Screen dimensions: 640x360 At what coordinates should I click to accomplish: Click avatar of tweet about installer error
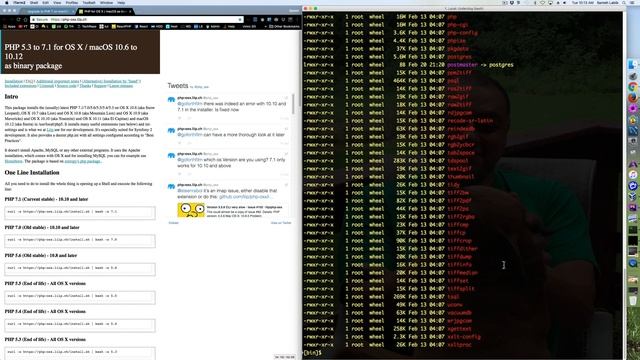click(171, 99)
